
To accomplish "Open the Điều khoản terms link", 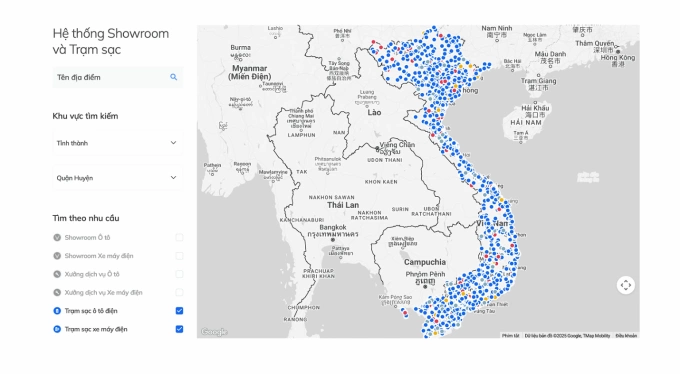I will click(x=626, y=336).
